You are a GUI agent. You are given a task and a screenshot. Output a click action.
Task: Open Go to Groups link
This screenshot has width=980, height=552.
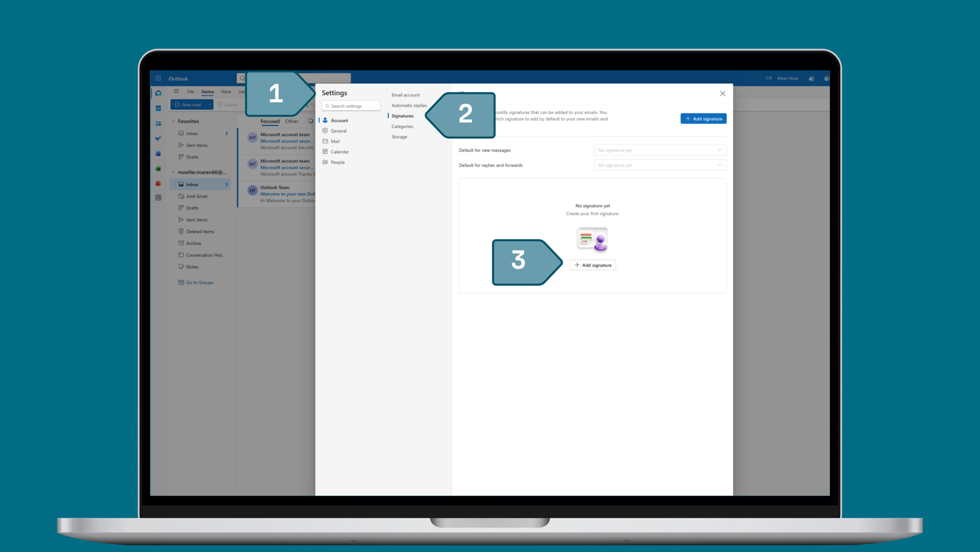199,282
